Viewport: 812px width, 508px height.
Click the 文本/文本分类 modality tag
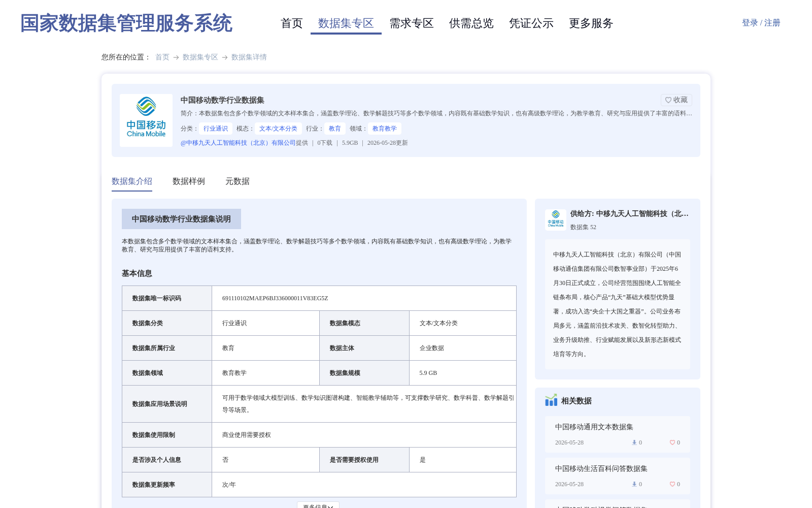[278, 129]
